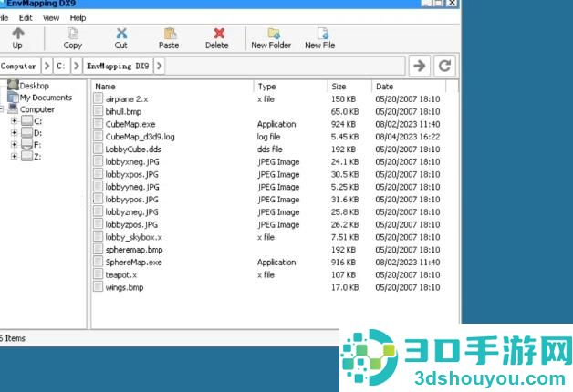The image size is (573, 392).
Task: Click the Paste clipboard icon
Action: pos(170,34)
